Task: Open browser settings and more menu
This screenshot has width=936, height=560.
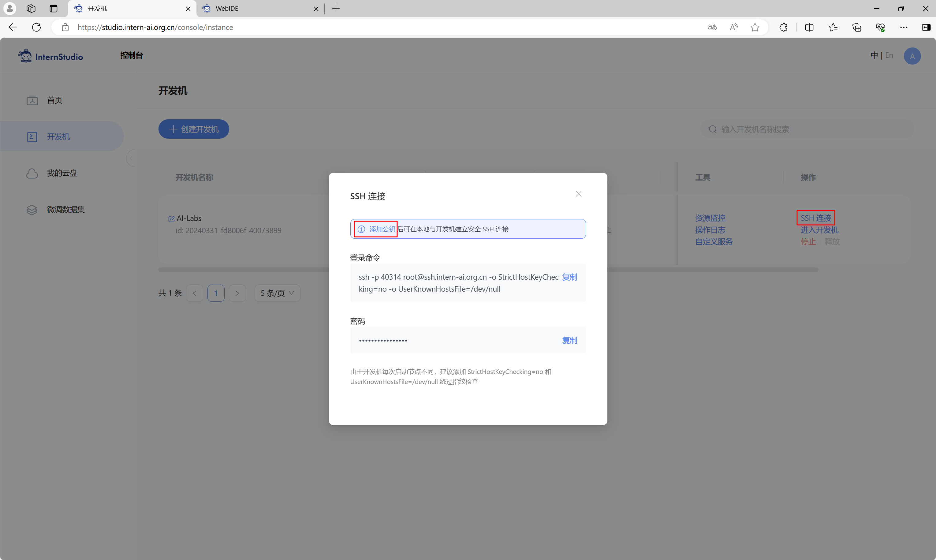Action: (x=904, y=27)
